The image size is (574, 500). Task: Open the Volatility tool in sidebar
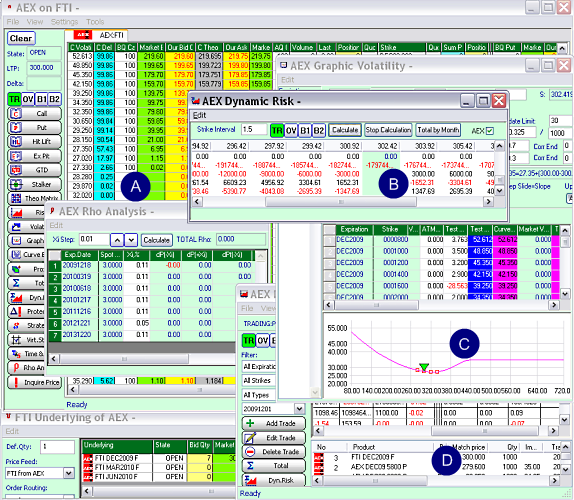pos(26,227)
